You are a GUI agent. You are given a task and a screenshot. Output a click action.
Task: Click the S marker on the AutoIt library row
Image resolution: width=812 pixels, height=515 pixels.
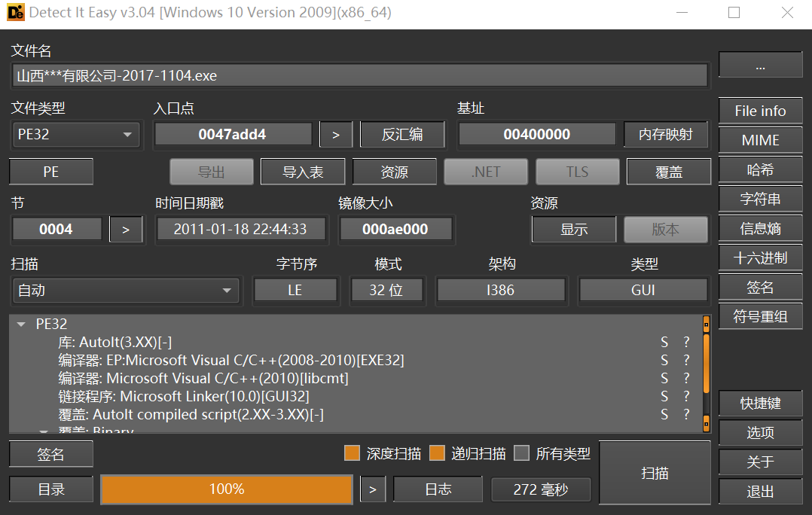tap(664, 342)
